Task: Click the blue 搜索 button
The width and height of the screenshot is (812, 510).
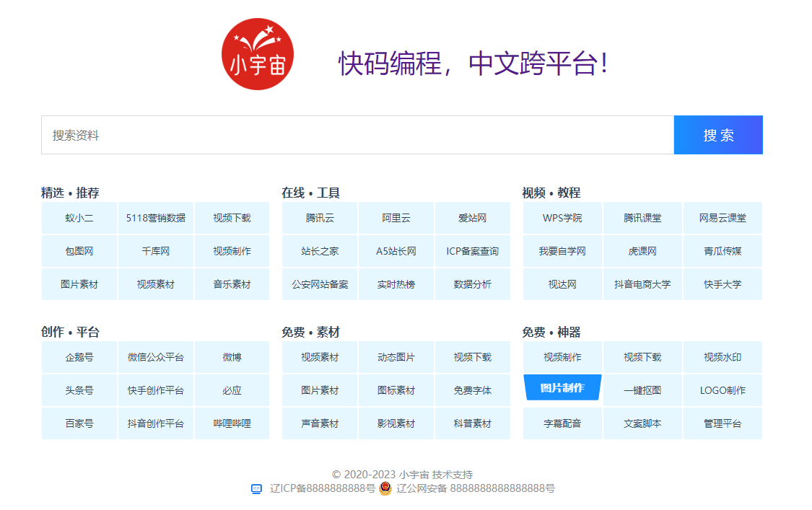Action: 718,135
